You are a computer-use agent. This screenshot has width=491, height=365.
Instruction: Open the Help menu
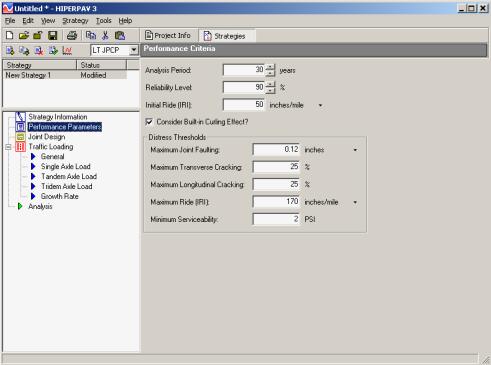click(x=125, y=21)
